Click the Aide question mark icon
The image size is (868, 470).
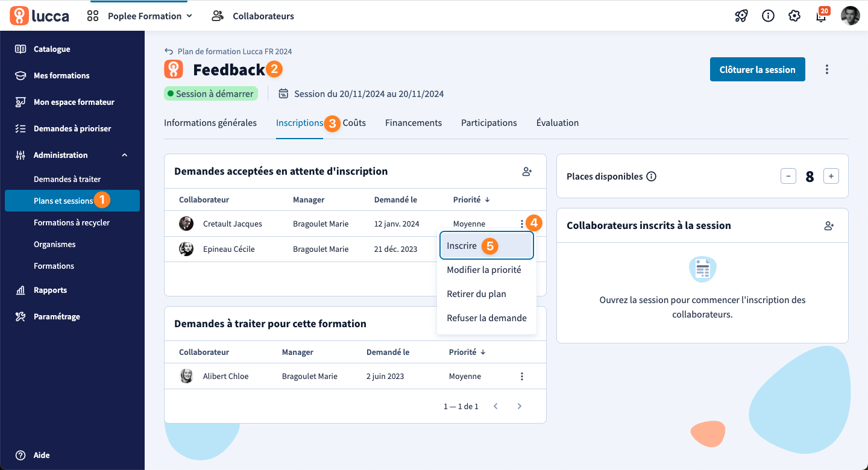20,455
